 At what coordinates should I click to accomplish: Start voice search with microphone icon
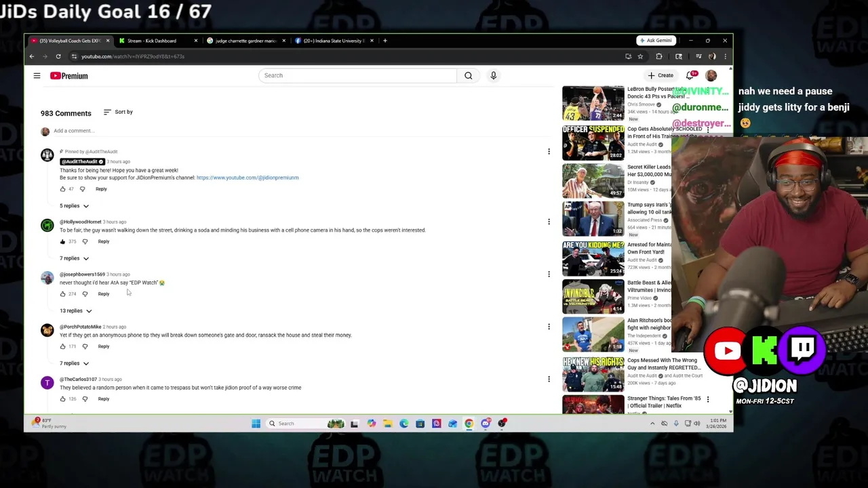coord(494,75)
